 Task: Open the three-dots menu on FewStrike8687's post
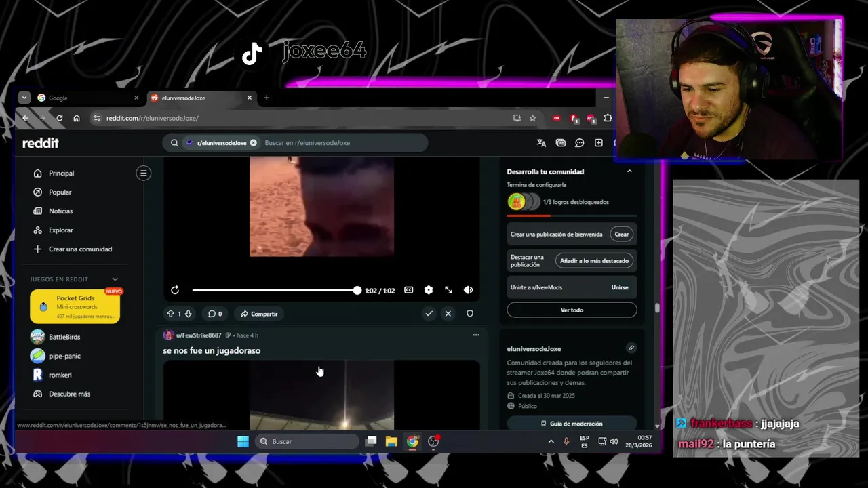coord(475,335)
